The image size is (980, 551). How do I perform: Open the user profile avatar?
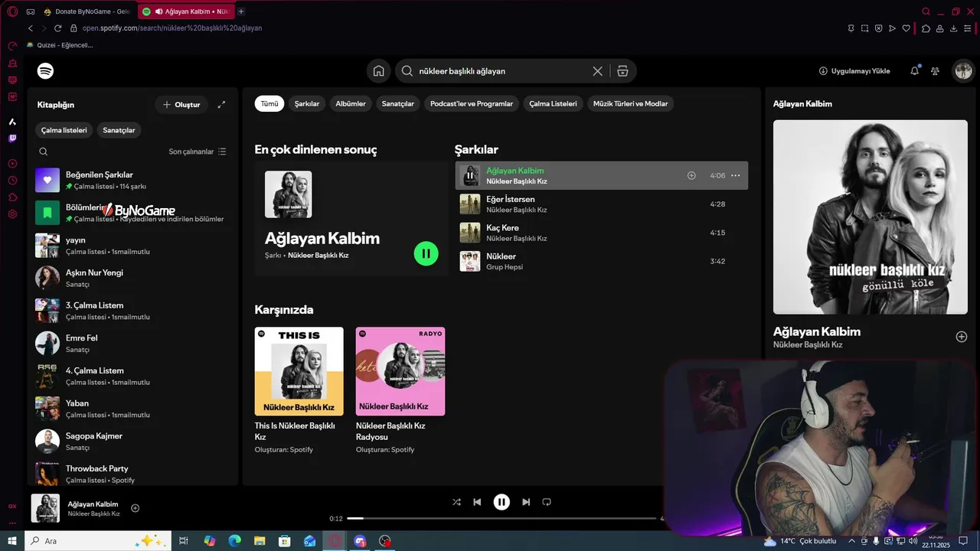[962, 71]
